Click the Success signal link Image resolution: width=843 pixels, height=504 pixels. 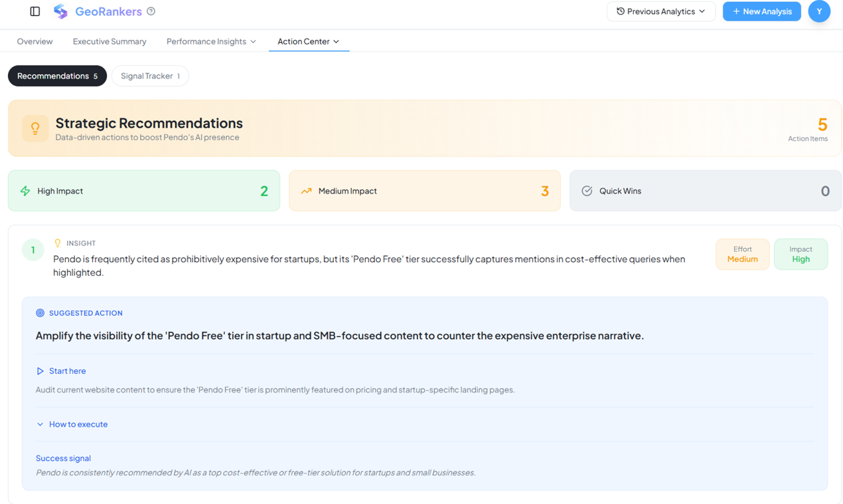click(63, 458)
